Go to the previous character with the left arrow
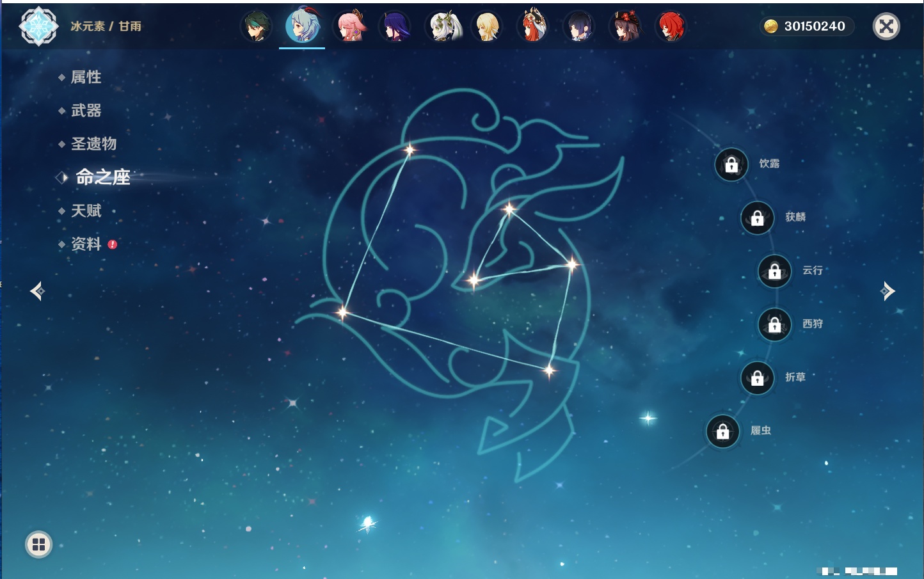924x579 pixels. click(37, 291)
